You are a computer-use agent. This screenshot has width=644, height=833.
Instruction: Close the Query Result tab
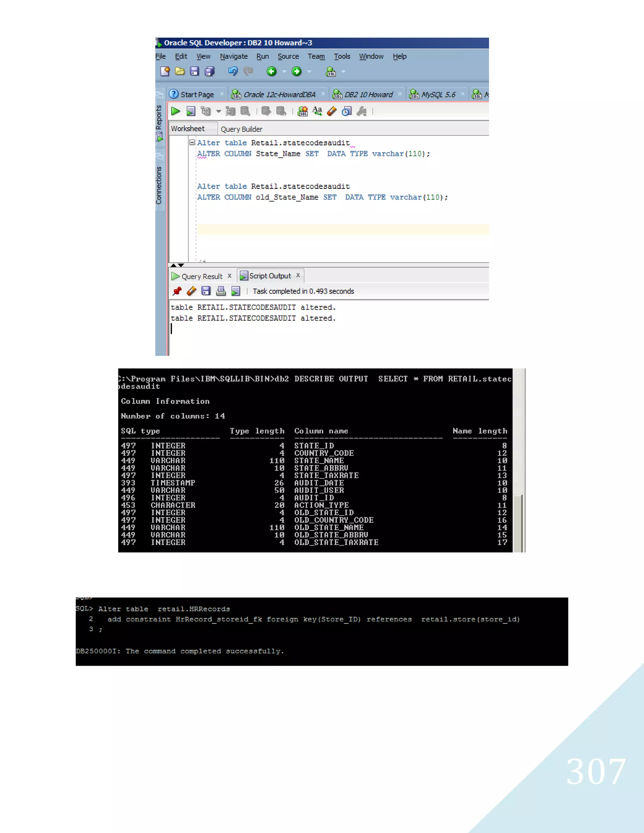229,276
